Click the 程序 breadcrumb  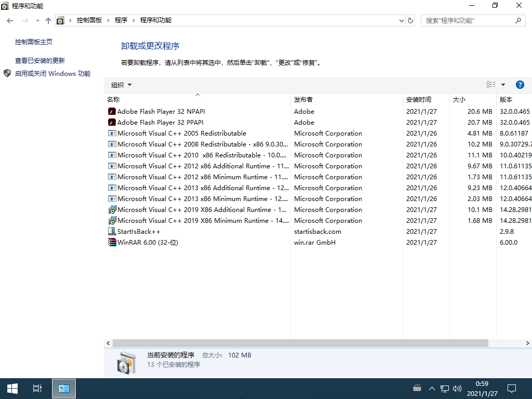pos(121,20)
